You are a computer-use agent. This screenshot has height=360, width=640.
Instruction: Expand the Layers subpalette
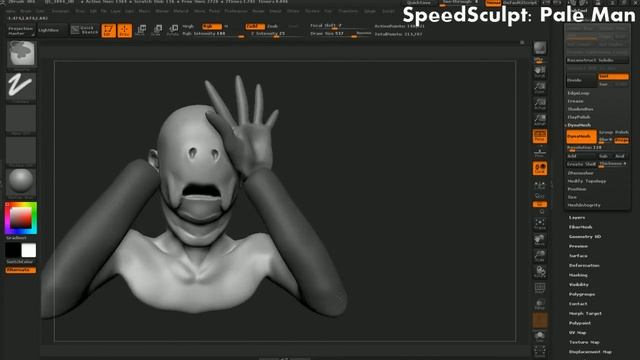(x=577, y=218)
